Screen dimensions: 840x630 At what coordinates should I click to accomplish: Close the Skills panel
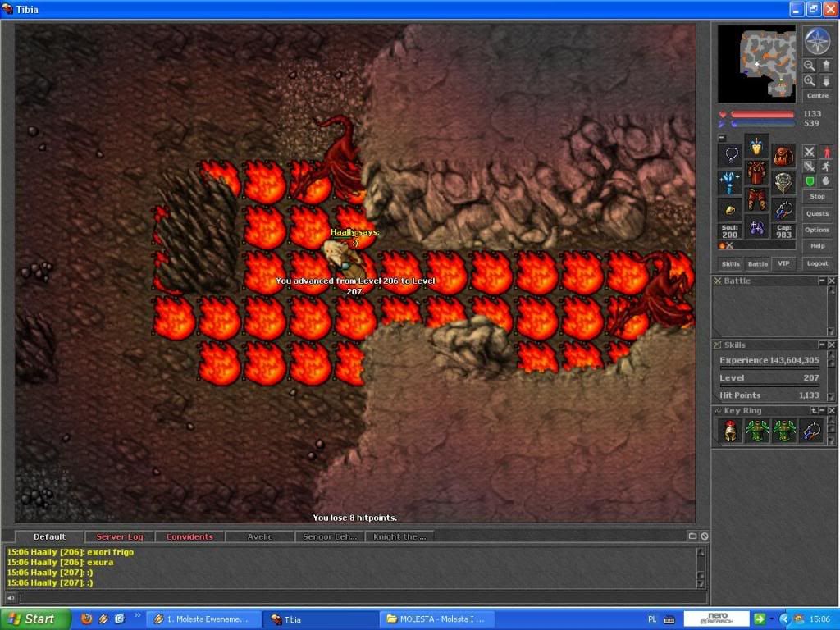coord(832,345)
